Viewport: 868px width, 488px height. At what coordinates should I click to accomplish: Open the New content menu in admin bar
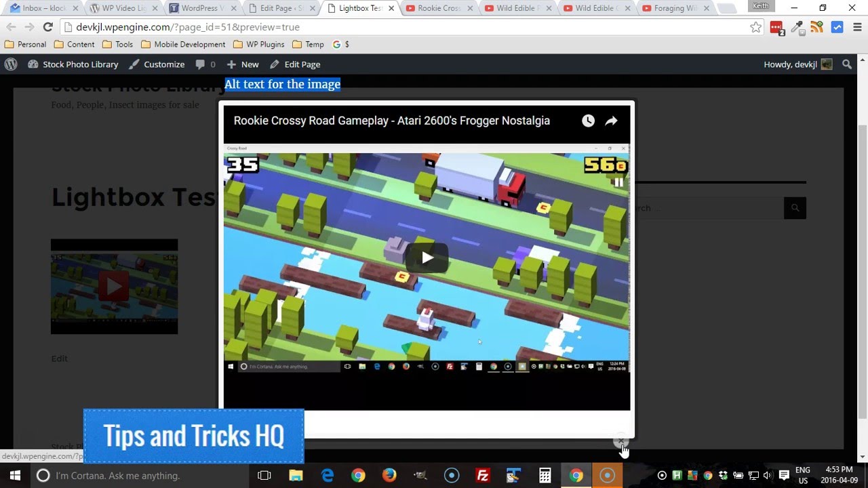click(x=243, y=64)
